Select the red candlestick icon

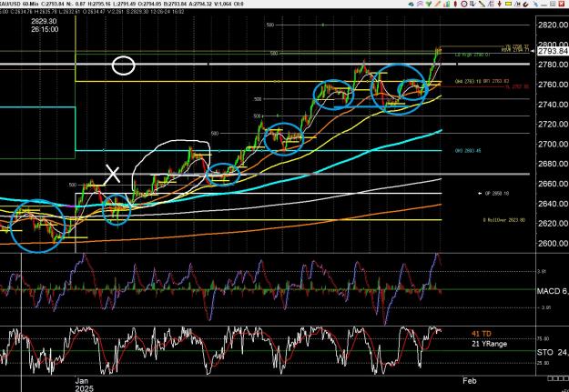tap(455, 4)
